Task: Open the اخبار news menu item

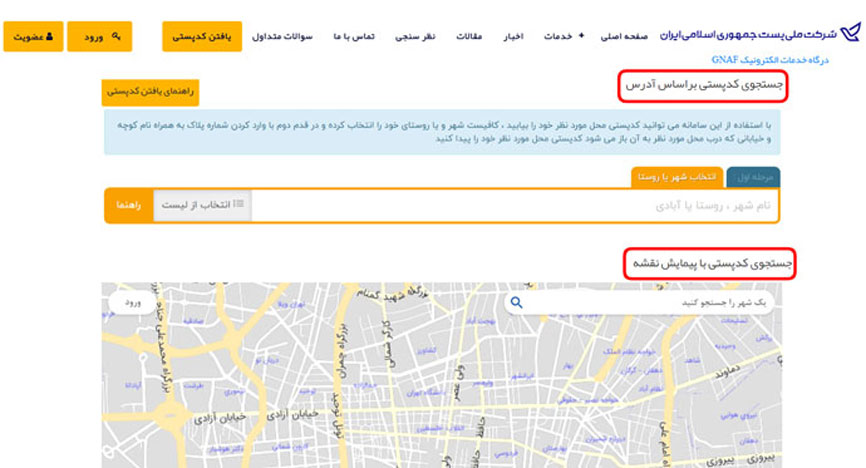Action: click(513, 36)
